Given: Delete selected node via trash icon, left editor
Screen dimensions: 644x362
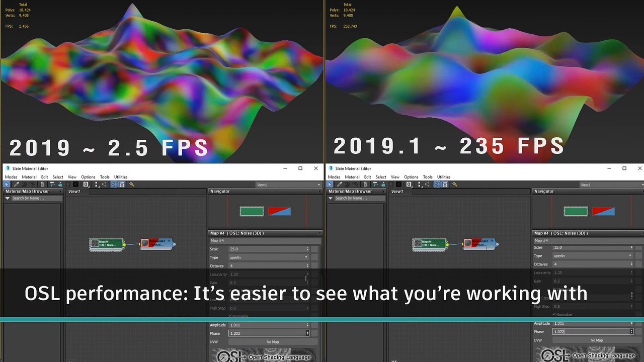Looking at the screenshot, I should tap(42, 185).
